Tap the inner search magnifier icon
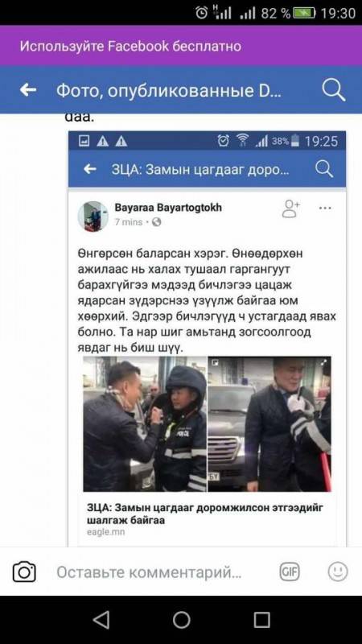This screenshot has height=644, width=362. click(x=324, y=169)
